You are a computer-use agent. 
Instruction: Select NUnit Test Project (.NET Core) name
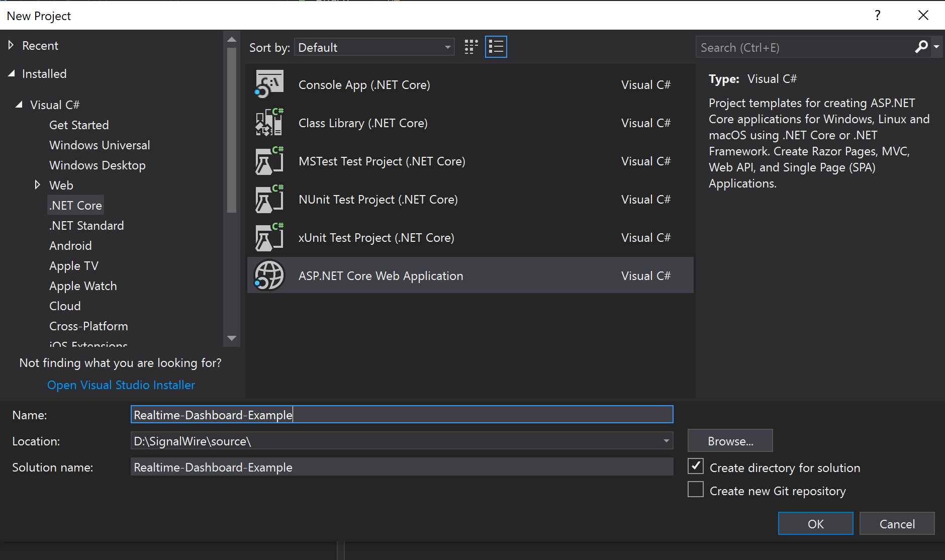[378, 199]
